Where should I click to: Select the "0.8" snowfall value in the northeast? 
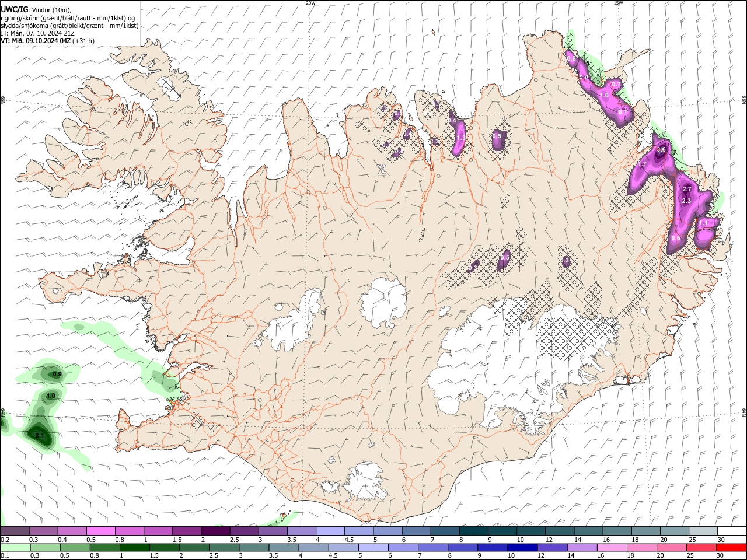pyautogui.click(x=571, y=59)
